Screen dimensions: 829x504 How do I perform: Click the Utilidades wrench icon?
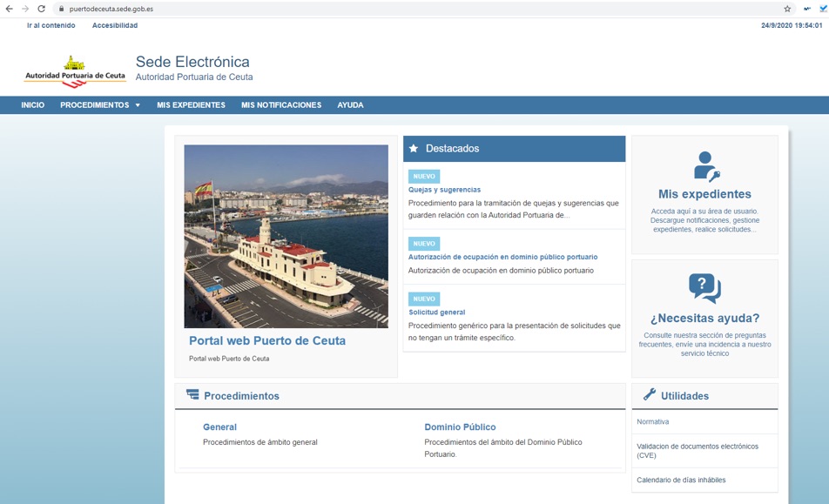pos(650,394)
